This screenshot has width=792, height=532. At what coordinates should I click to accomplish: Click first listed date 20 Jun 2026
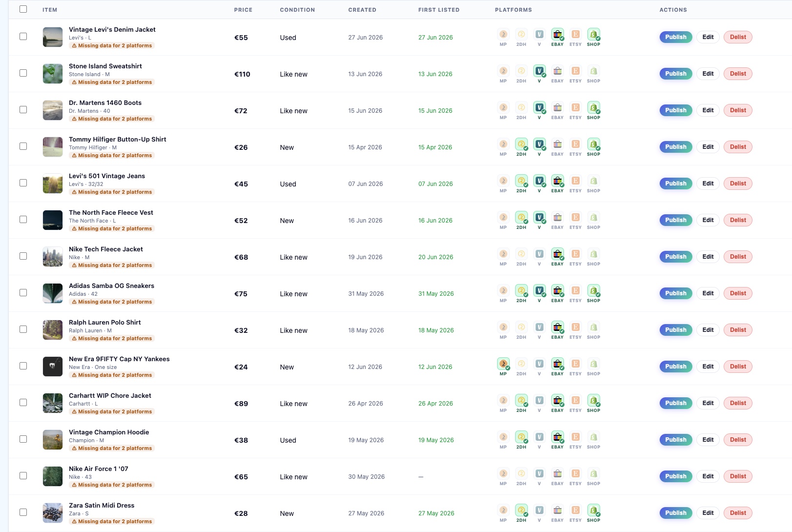click(x=436, y=257)
